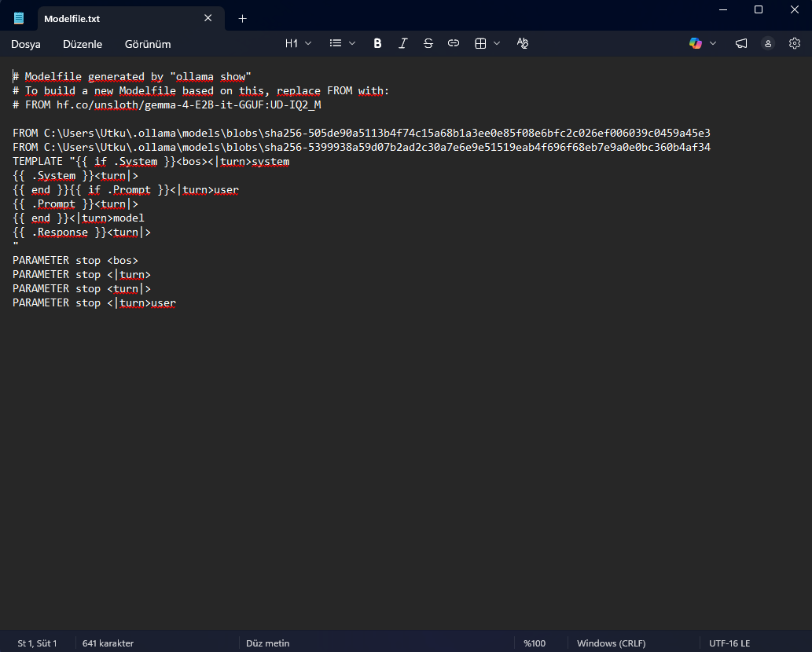Open the account profile icon
This screenshot has height=652, width=812.
(x=768, y=43)
